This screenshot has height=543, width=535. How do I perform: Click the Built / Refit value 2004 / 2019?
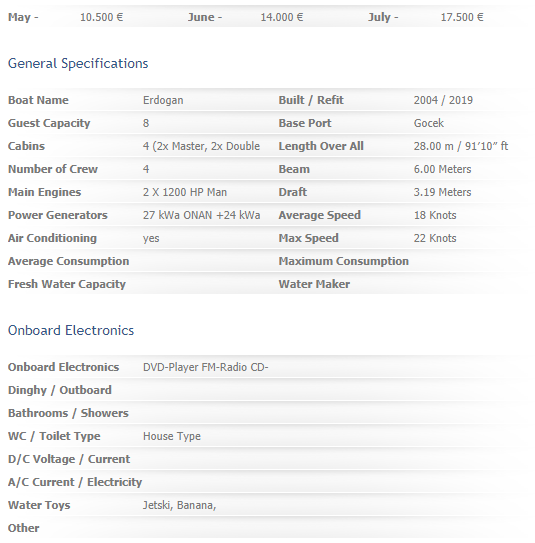click(x=443, y=100)
